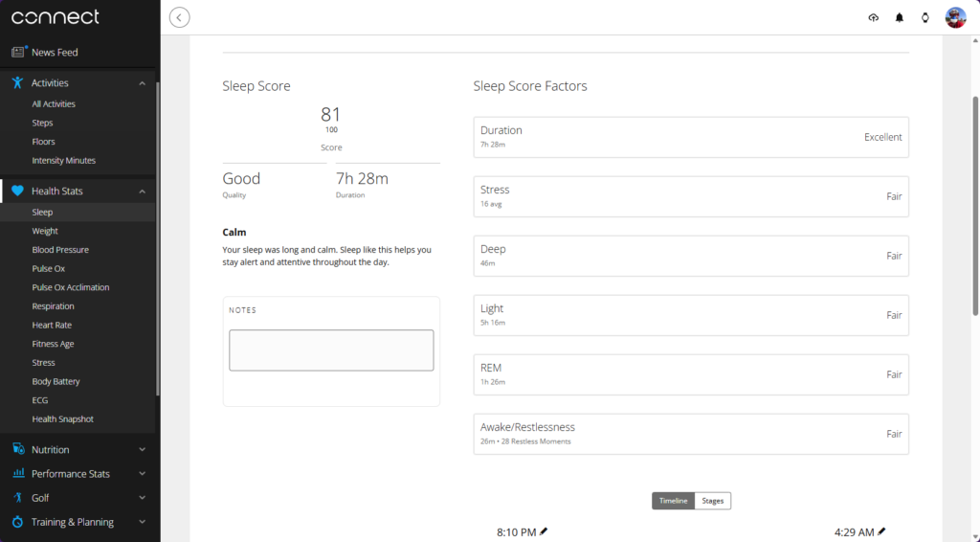Collapse the Health Stats section chevron

pos(143,192)
